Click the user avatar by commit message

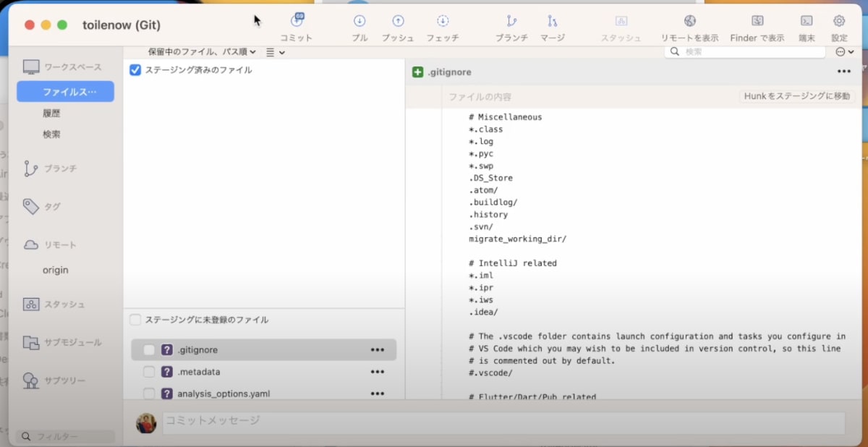147,423
